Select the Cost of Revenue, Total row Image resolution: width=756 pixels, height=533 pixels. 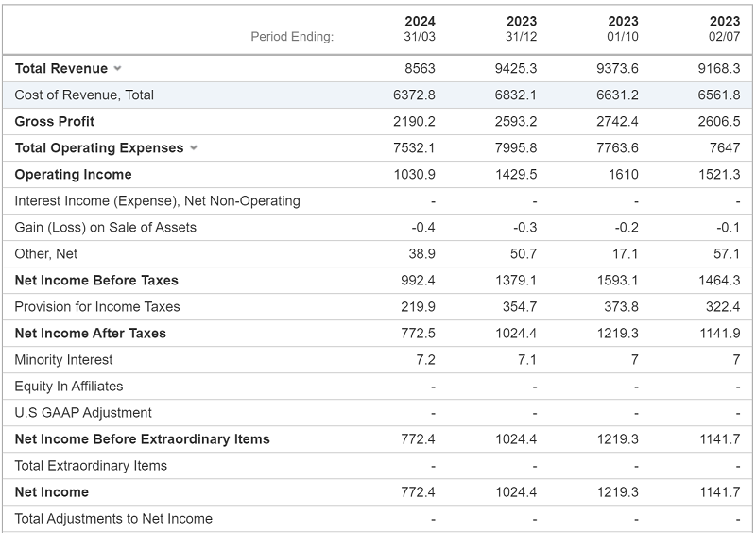pyautogui.click(x=84, y=95)
